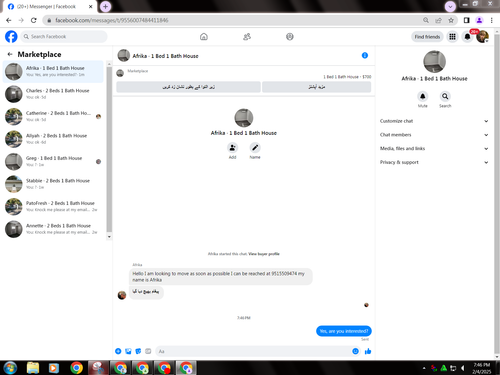
Task: Open the emoji picker
Action: click(x=355, y=351)
